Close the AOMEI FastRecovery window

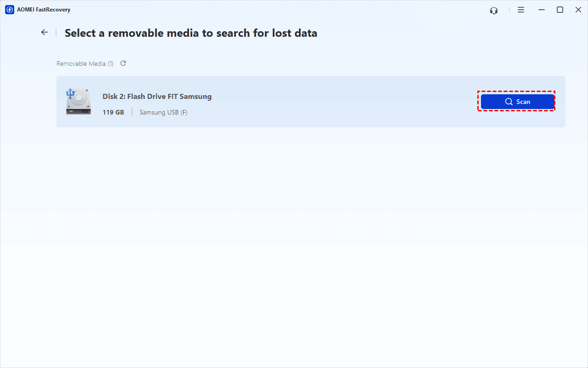[x=578, y=10]
